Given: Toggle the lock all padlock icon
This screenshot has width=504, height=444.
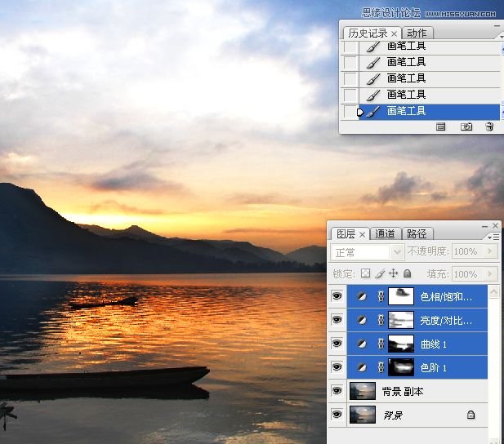Looking at the screenshot, I should (x=408, y=273).
